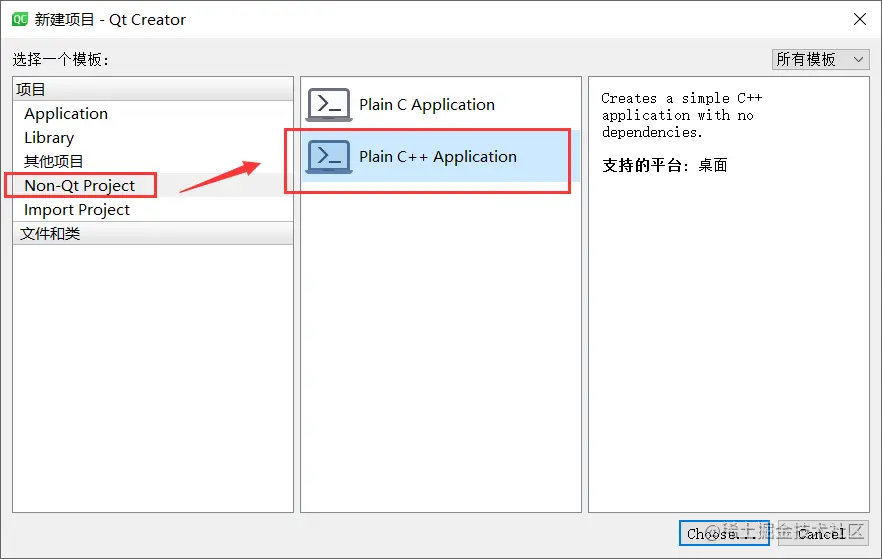Screen dimensions: 882x559
Task: Click the Qt Creator logo in title bar
Action: [20, 19]
